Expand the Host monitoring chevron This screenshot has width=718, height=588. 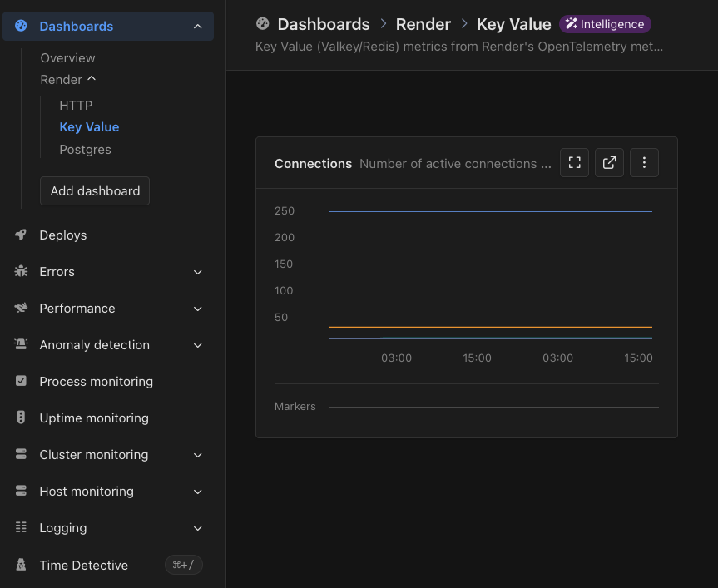click(197, 492)
